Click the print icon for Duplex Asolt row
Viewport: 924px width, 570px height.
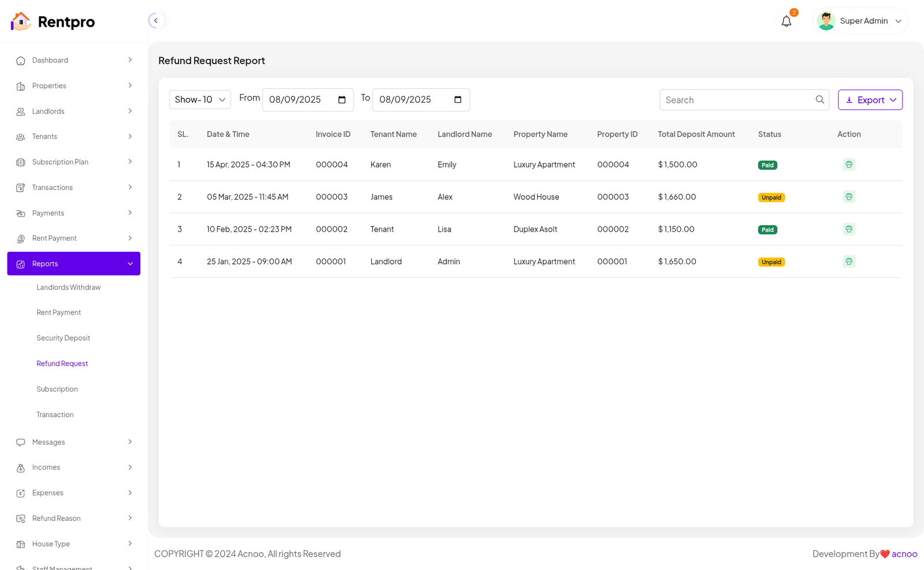coord(848,229)
